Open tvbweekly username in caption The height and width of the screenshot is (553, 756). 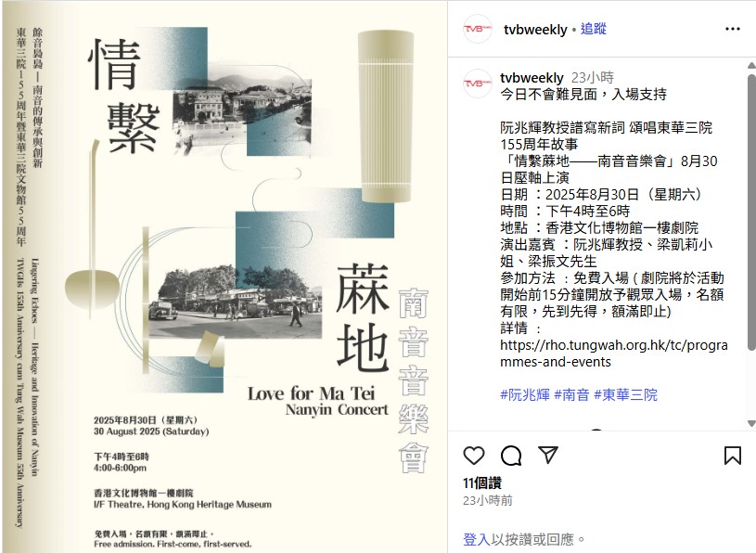tap(532, 78)
